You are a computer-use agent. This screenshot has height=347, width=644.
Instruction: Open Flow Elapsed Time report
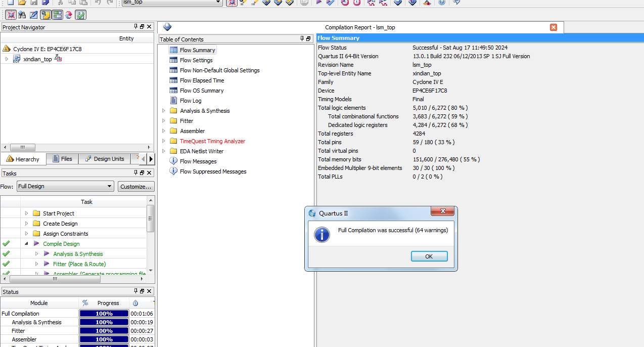click(202, 80)
